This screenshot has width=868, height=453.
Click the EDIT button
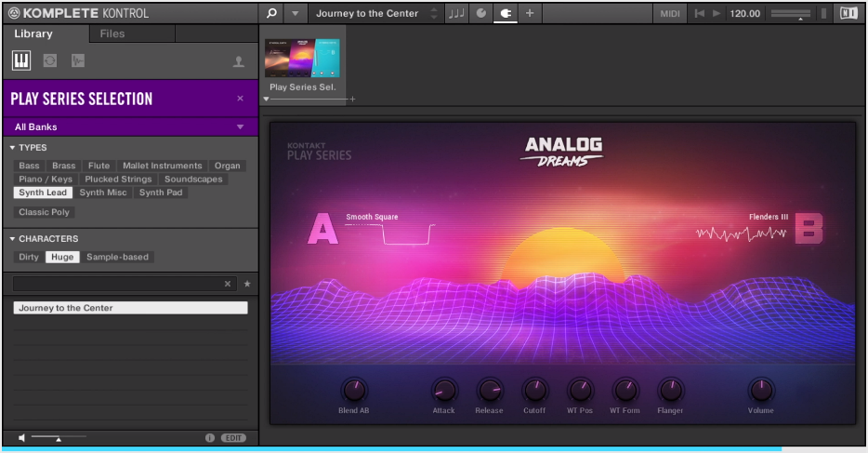(233, 438)
